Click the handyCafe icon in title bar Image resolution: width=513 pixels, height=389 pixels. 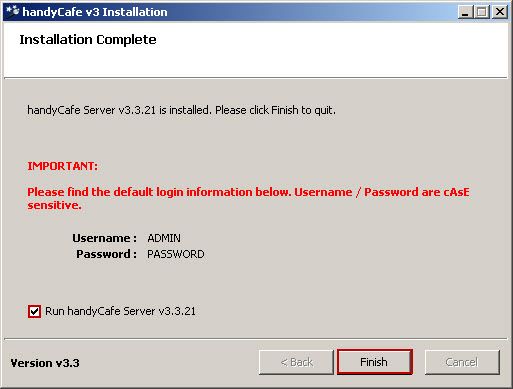(x=12, y=11)
